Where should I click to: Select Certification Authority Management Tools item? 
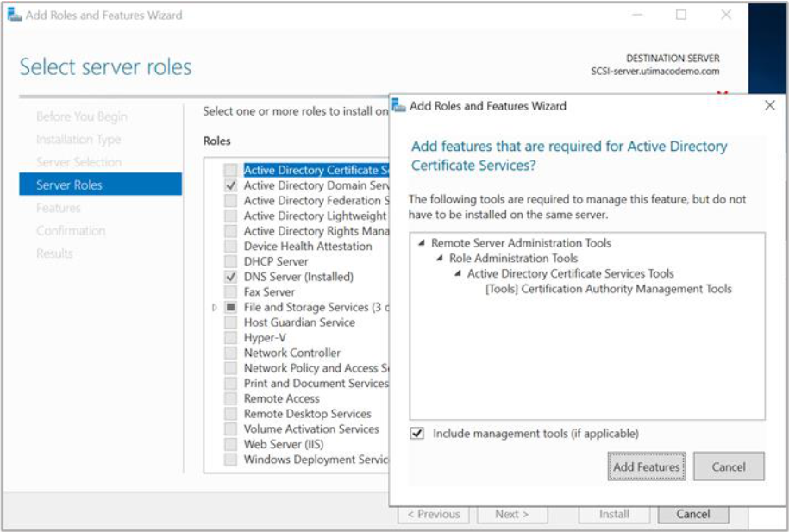tap(608, 289)
